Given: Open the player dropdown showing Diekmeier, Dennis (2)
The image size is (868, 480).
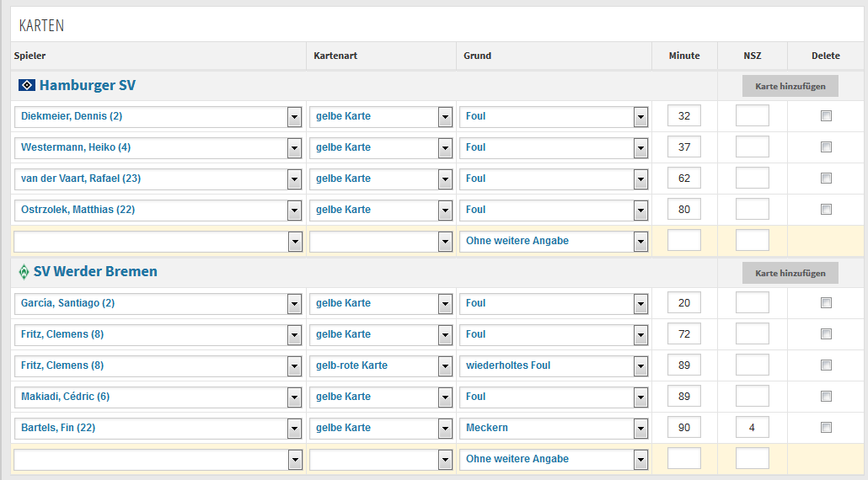Looking at the screenshot, I should point(158,117).
